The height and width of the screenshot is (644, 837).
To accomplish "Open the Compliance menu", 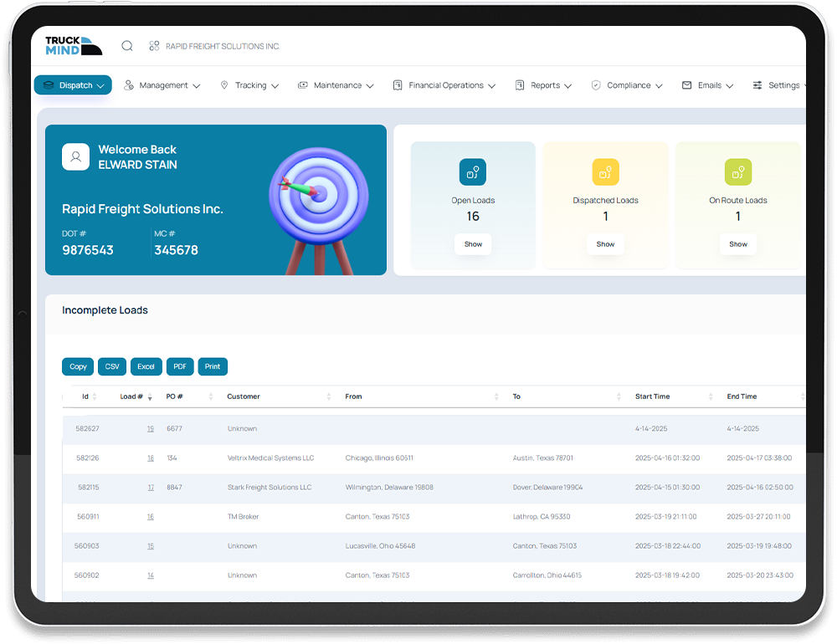I will 627,85.
